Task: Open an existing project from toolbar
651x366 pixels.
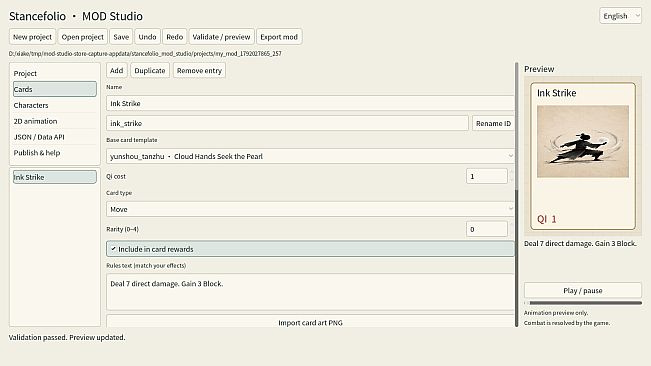Action: click(x=83, y=37)
